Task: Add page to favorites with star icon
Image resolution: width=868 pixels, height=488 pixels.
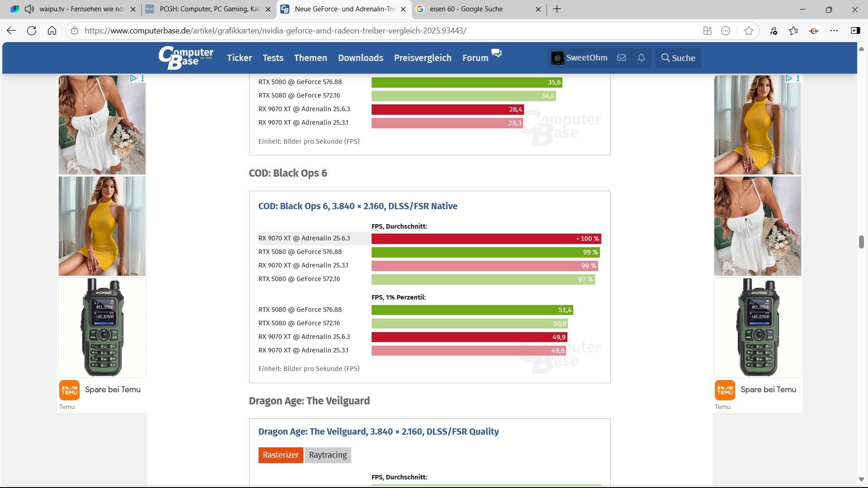Action: pos(748,31)
